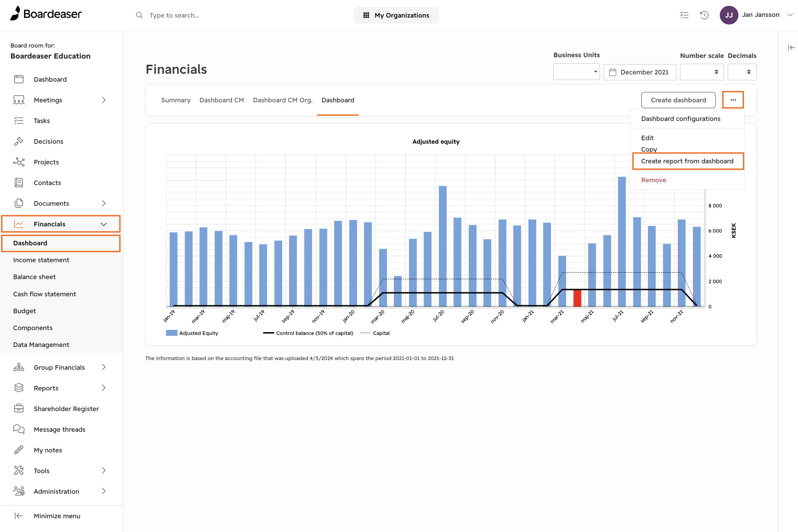Select the active Dashboard tab
The height and width of the screenshot is (532, 798).
click(338, 100)
